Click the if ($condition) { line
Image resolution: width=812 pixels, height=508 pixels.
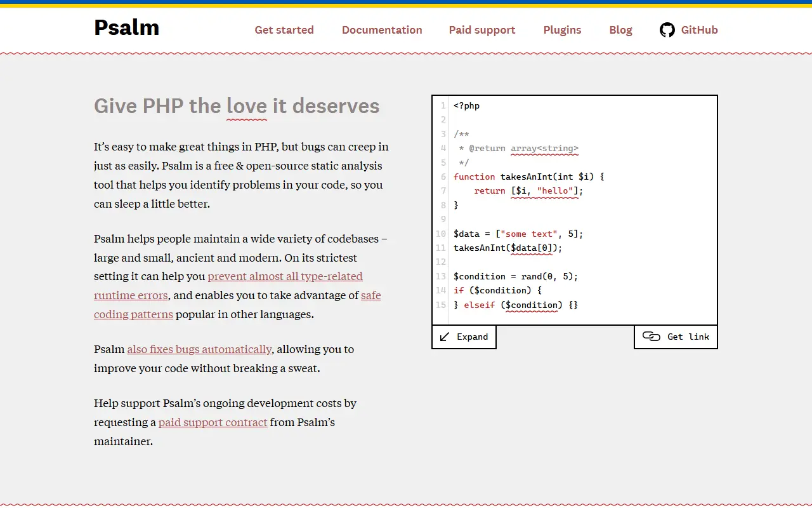tap(498, 291)
